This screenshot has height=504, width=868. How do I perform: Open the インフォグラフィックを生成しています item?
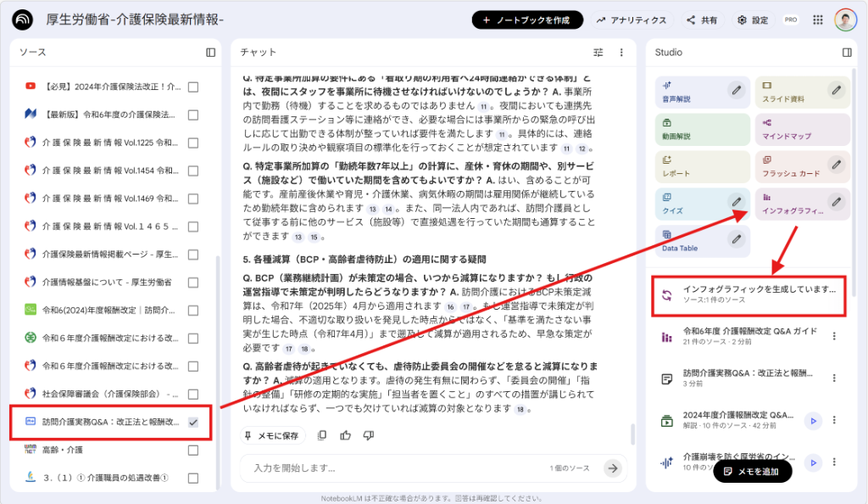pyautogui.click(x=748, y=296)
